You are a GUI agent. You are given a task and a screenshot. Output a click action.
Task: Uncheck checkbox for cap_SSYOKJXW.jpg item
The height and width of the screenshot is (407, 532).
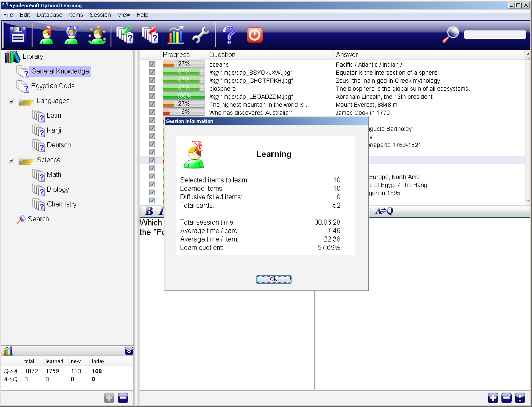click(152, 72)
